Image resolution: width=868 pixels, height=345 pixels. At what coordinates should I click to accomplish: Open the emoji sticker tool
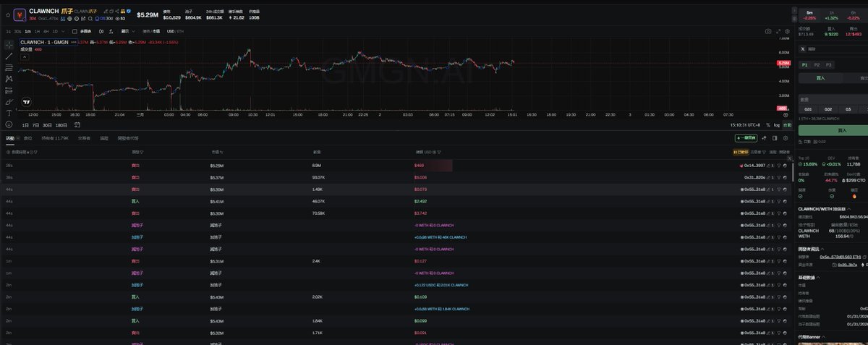(8, 125)
